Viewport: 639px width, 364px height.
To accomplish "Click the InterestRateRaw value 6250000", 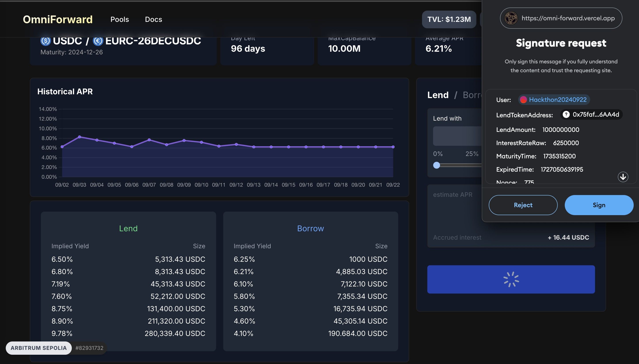I will pyautogui.click(x=566, y=143).
